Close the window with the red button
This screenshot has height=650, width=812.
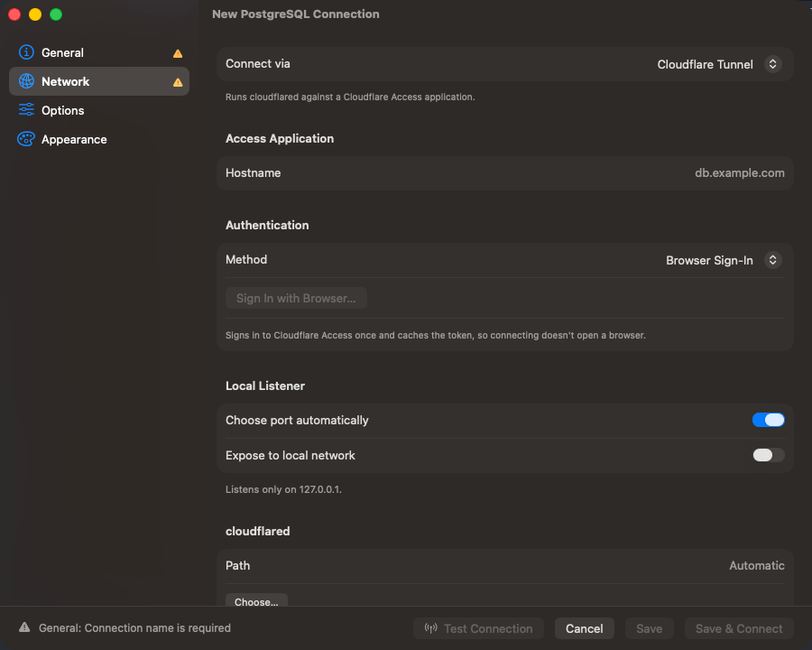[14, 14]
